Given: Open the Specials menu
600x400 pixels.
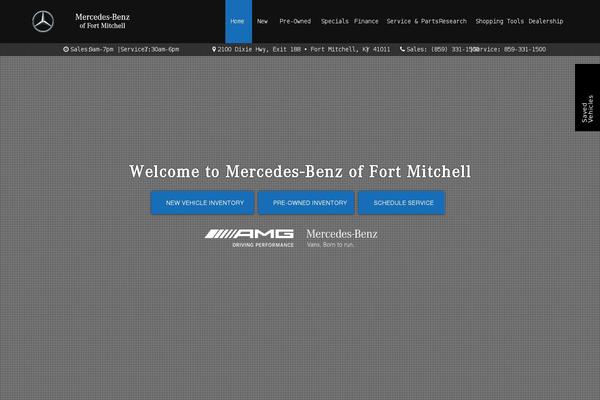Looking at the screenshot, I should (334, 21).
